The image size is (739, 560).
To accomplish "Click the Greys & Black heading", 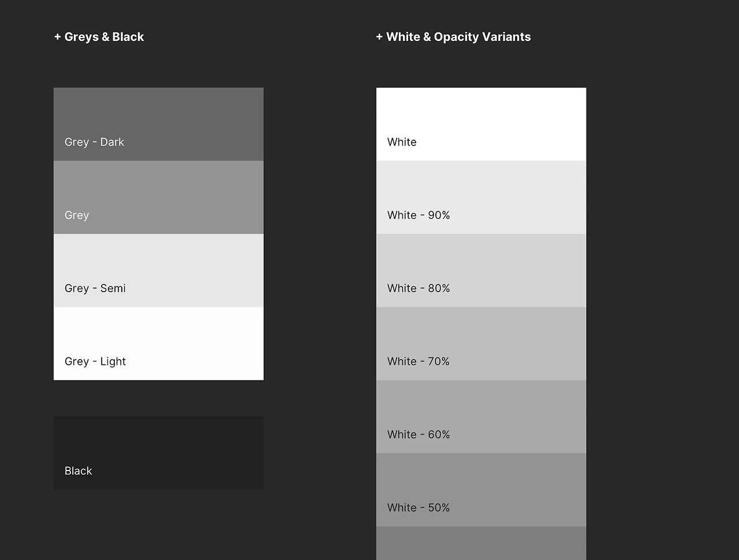I will tap(99, 37).
